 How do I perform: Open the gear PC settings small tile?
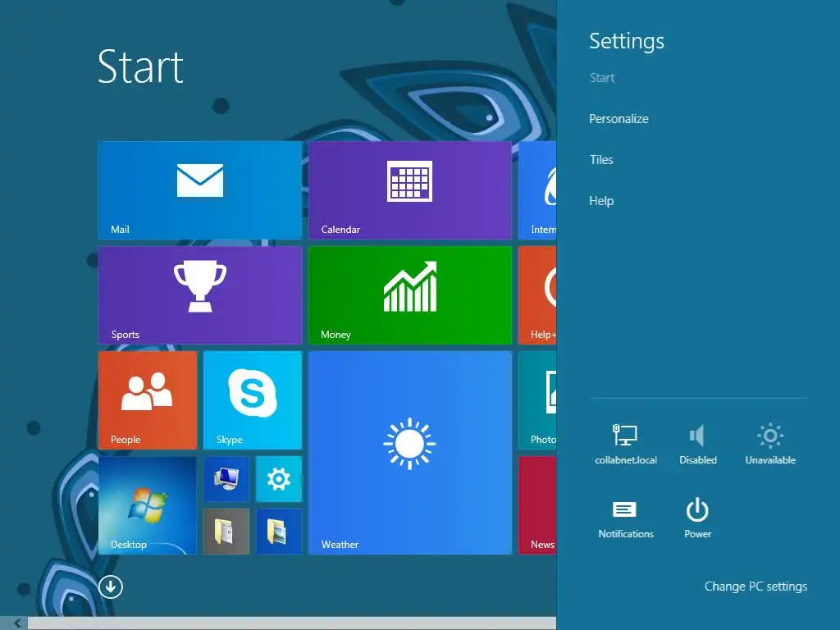279,479
